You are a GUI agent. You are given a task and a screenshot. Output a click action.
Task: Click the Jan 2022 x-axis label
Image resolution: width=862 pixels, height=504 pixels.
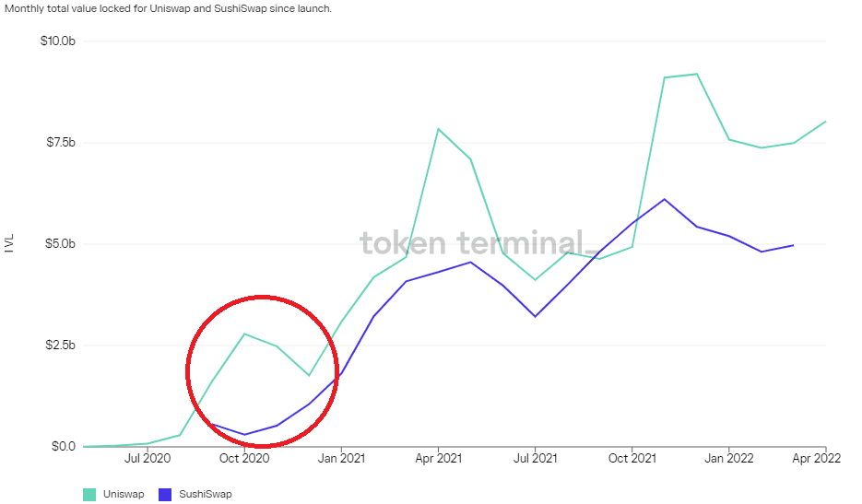coord(729,458)
